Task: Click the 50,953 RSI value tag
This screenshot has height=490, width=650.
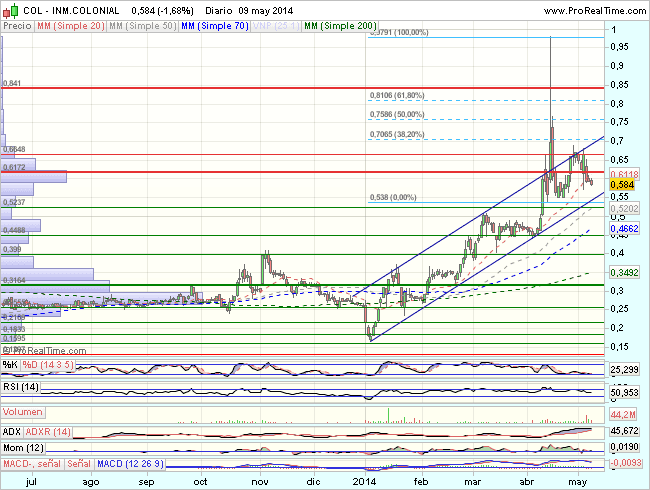Action: [626, 394]
